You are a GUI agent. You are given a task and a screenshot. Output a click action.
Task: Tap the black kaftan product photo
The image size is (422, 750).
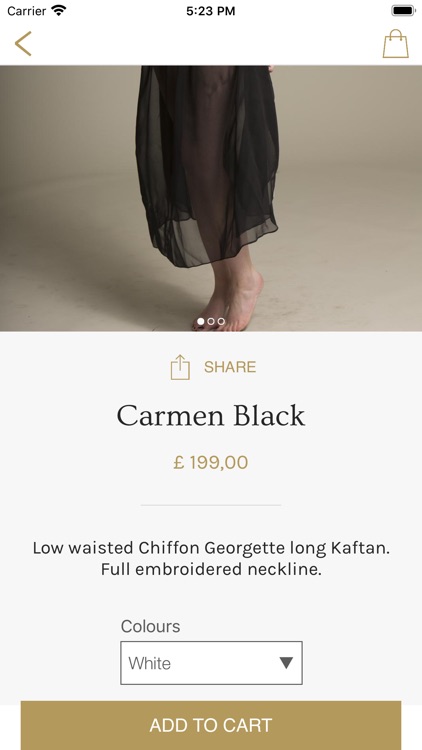(211, 198)
